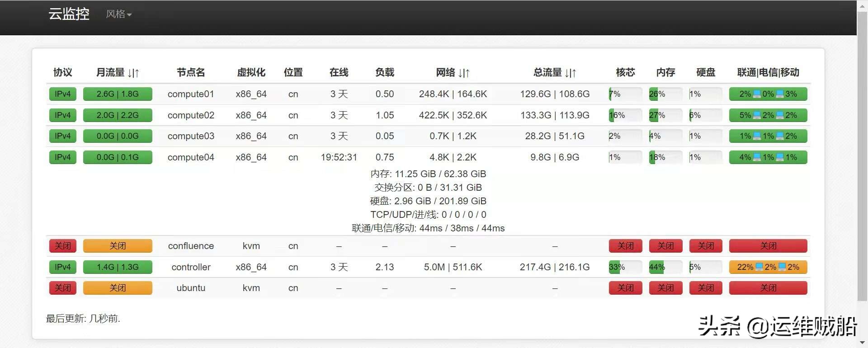Click compute04 memory bar showing 18%

point(665,157)
